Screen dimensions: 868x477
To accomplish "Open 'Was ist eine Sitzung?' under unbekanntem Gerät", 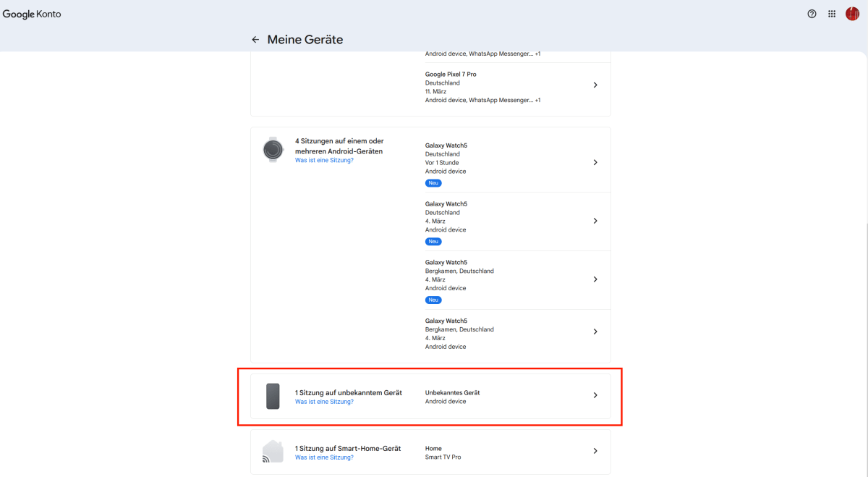I will (324, 402).
